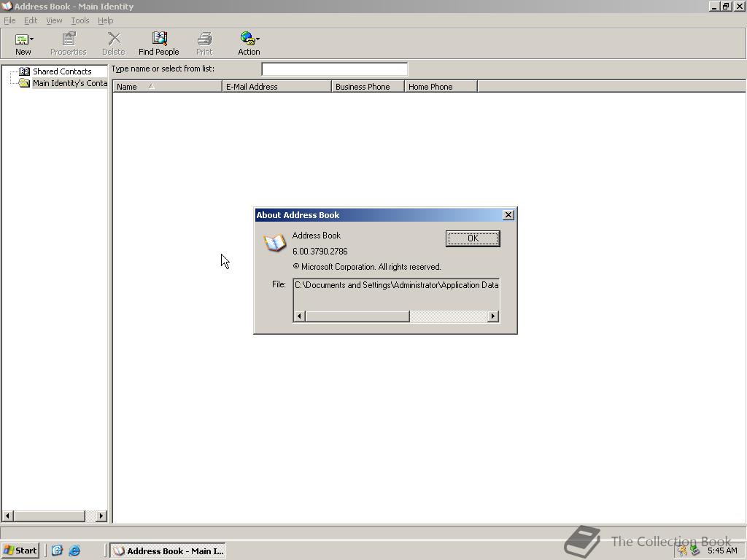Close the About Address Book dialog
This screenshot has width=747, height=560.
(x=508, y=215)
